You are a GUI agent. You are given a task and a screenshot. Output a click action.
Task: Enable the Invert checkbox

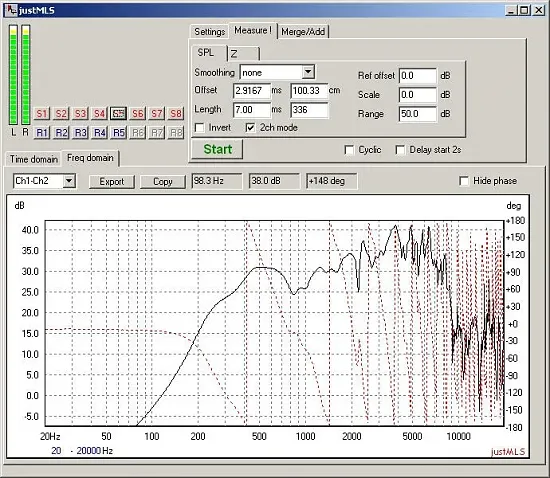tap(200, 128)
